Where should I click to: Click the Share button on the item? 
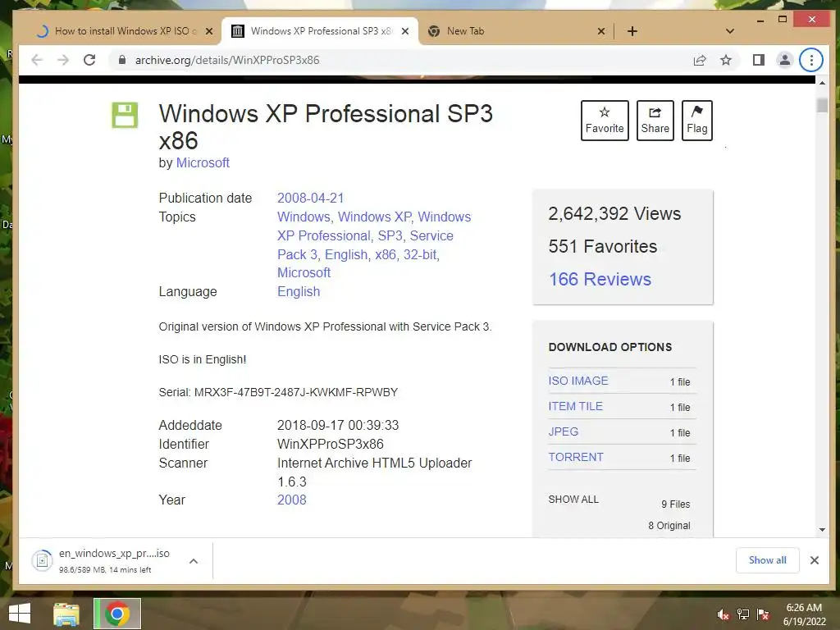click(x=655, y=121)
